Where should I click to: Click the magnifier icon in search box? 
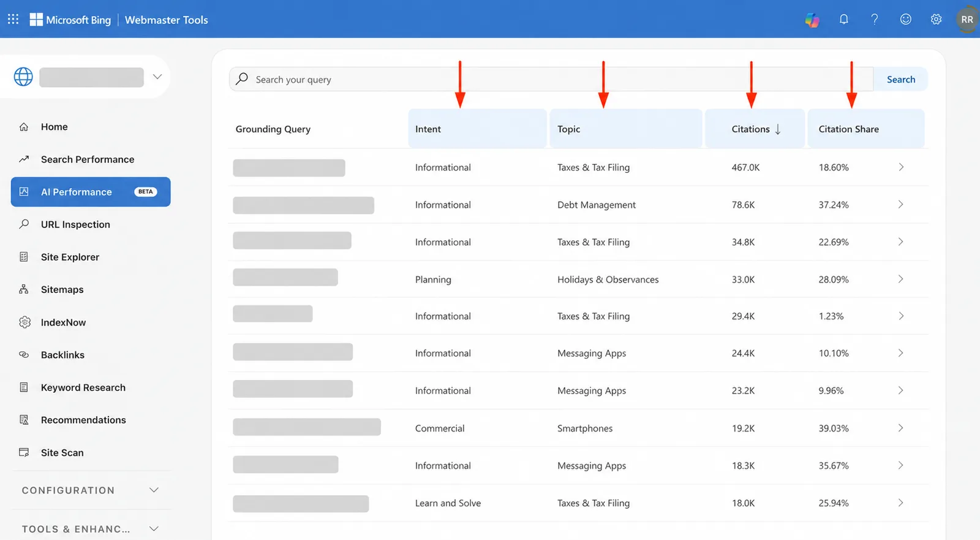(242, 79)
